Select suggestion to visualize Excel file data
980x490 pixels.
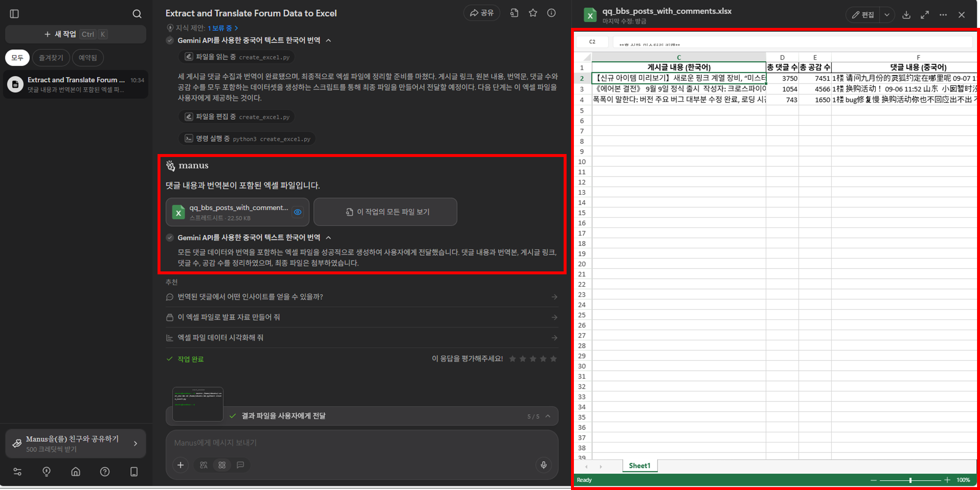coord(362,338)
